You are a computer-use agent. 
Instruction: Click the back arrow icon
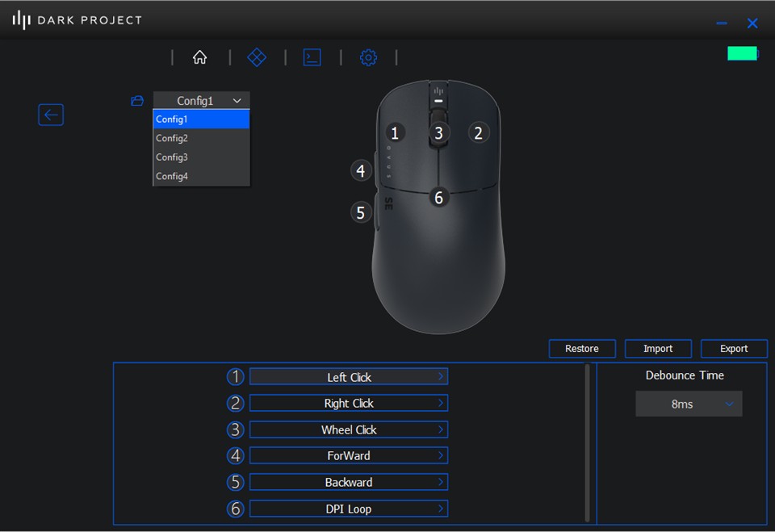(x=51, y=115)
